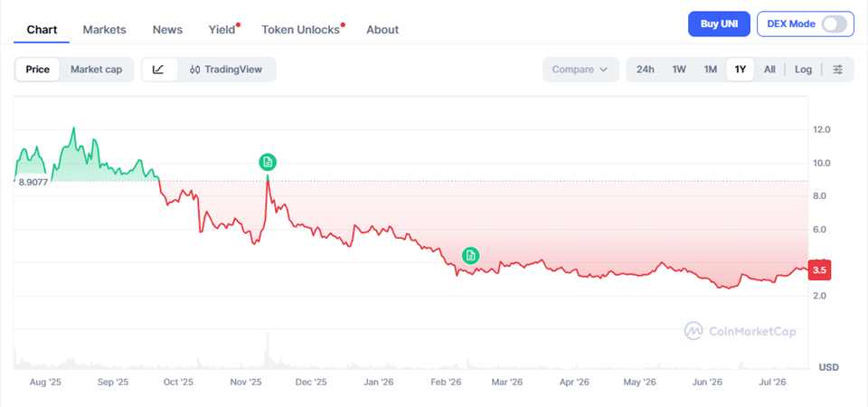Open the Yield tab

click(222, 30)
